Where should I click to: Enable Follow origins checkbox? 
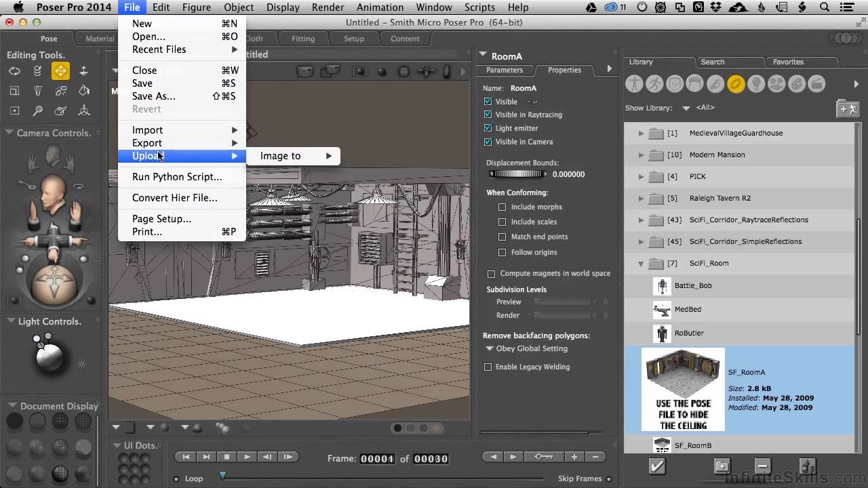tap(502, 252)
